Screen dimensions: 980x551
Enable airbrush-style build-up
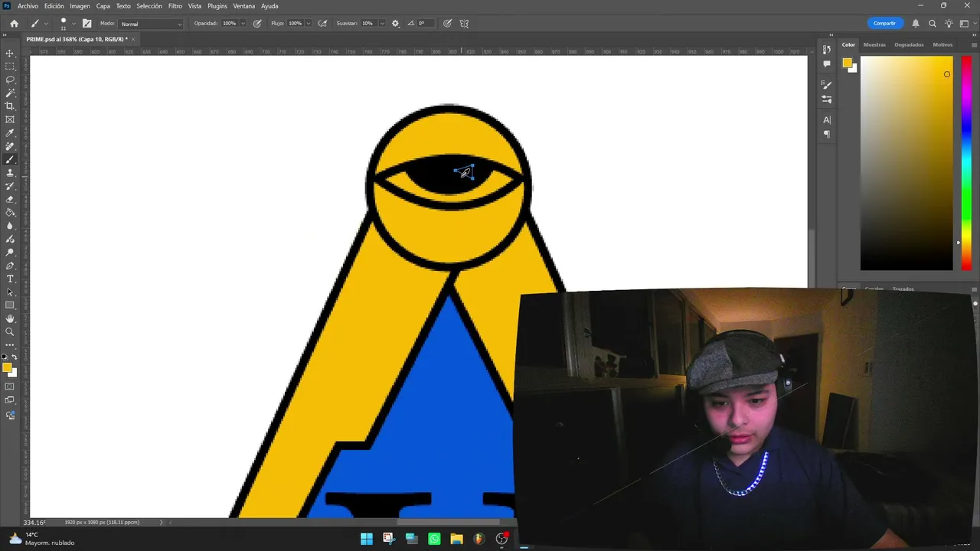click(x=322, y=24)
